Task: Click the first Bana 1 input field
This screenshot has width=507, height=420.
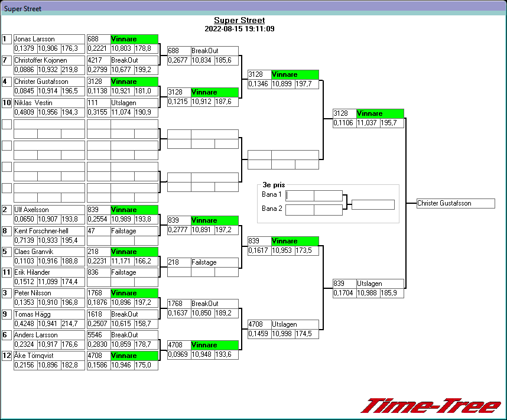Action: click(x=300, y=196)
